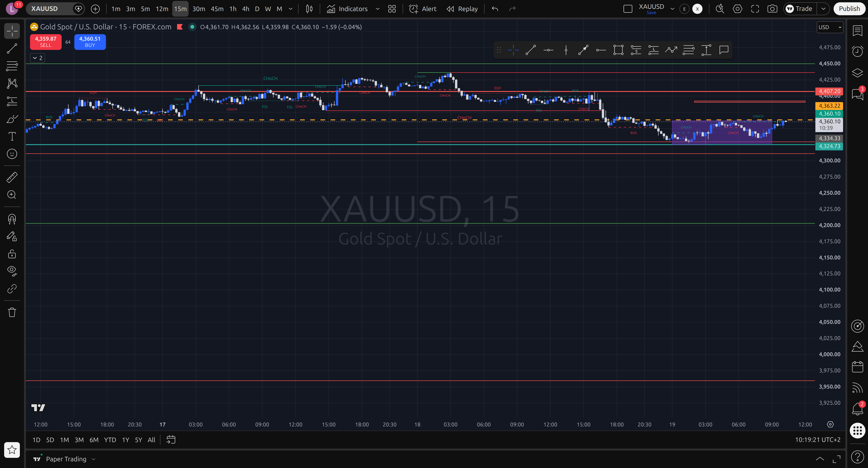Open the economic calendar in right sidebar
The height and width of the screenshot is (468, 868).
coord(858,367)
